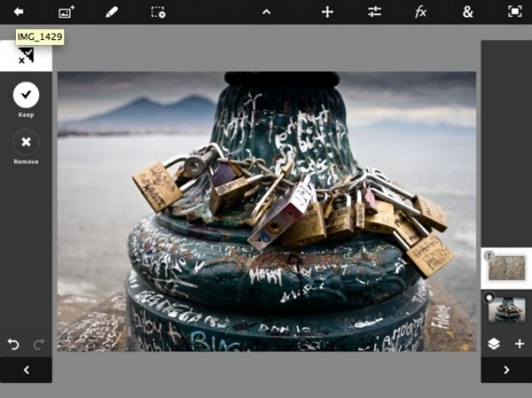Redo the action
The width and height of the screenshot is (532, 398).
38,345
